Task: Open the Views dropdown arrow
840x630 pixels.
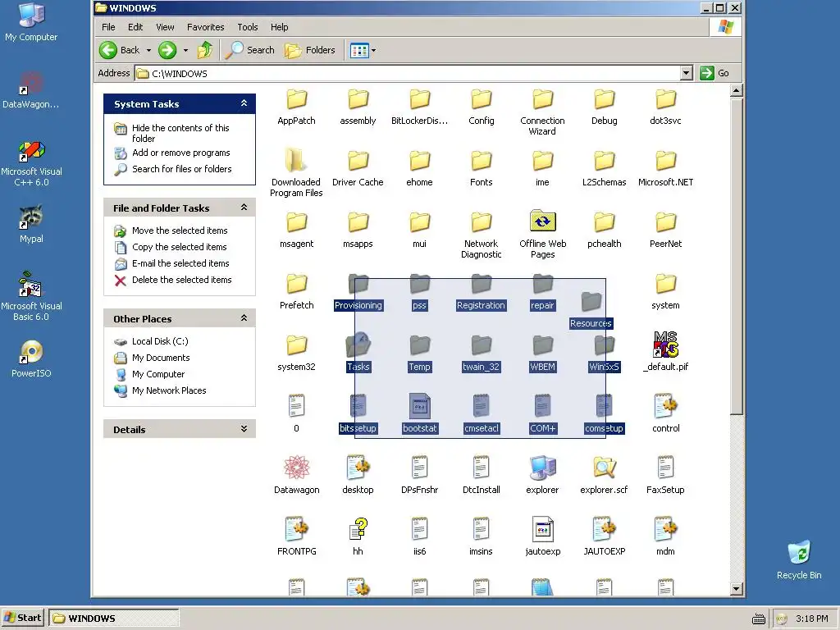Action: tap(373, 51)
